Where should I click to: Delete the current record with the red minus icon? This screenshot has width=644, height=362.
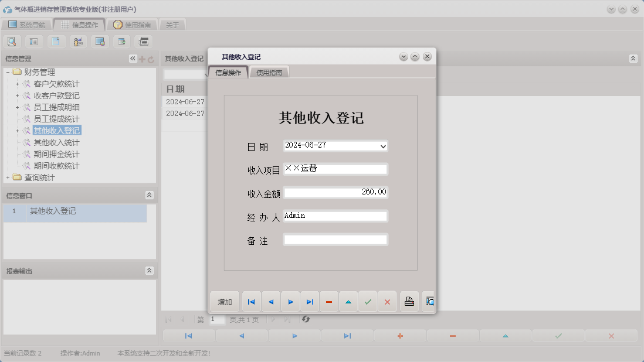(328, 301)
